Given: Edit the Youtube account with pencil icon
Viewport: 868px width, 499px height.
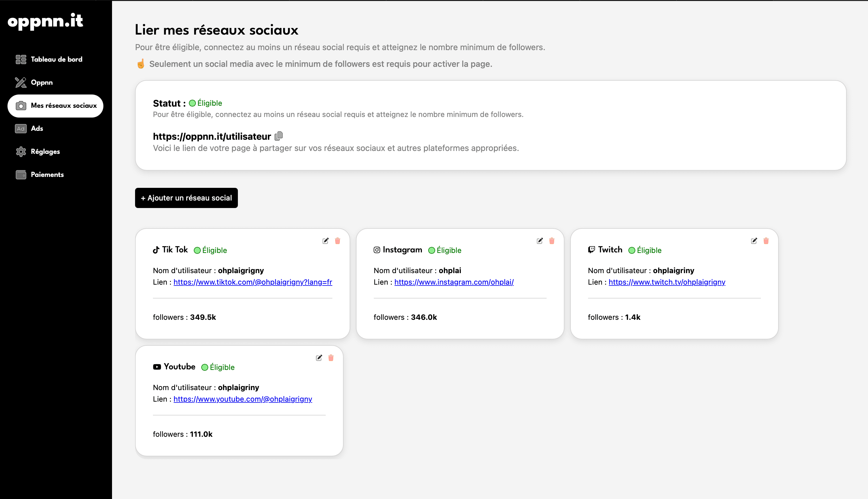Looking at the screenshot, I should [x=319, y=358].
